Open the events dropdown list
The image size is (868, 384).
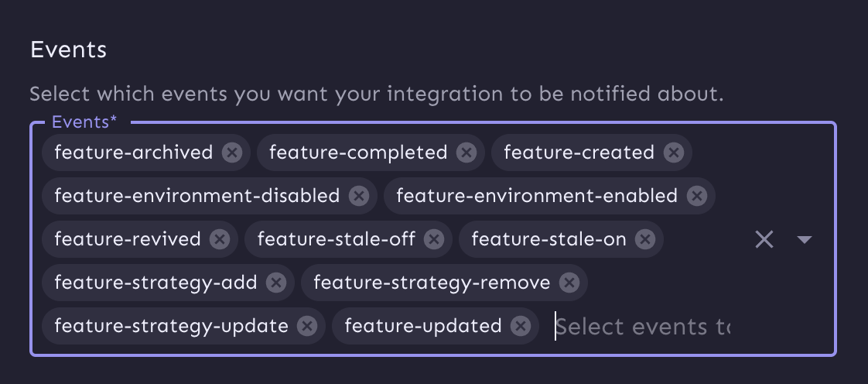(804, 239)
